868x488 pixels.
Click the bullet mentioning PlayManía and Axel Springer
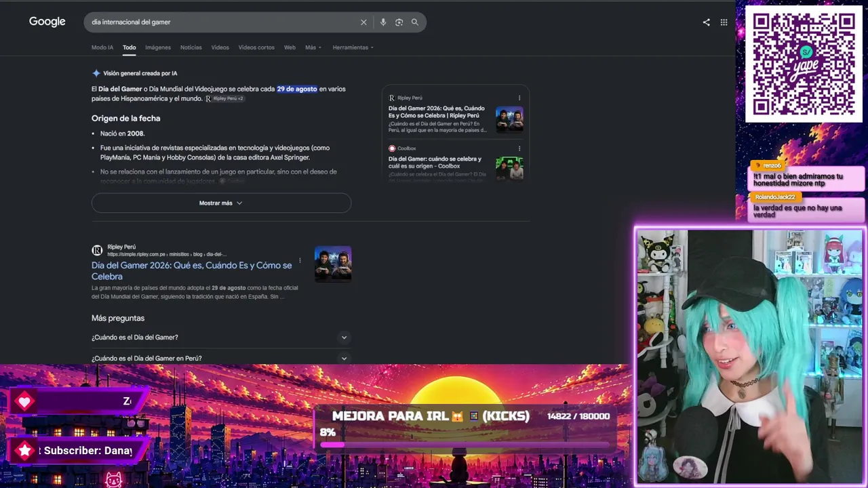coord(215,152)
